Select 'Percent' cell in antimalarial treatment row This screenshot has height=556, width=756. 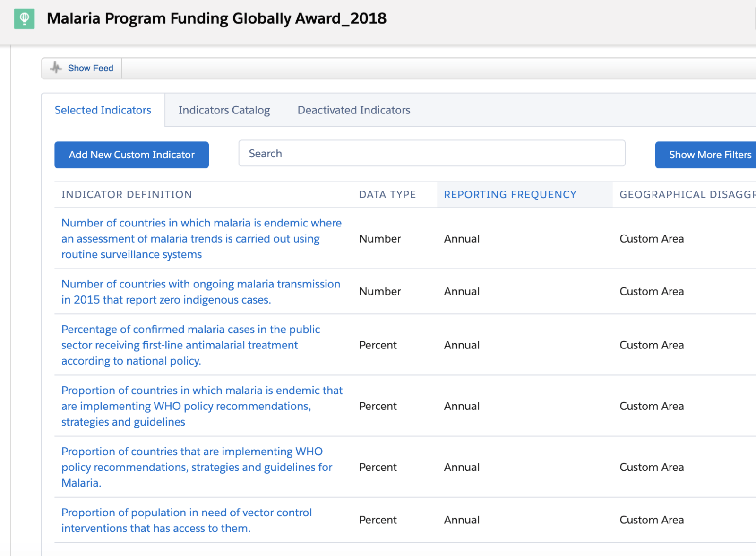(x=378, y=345)
